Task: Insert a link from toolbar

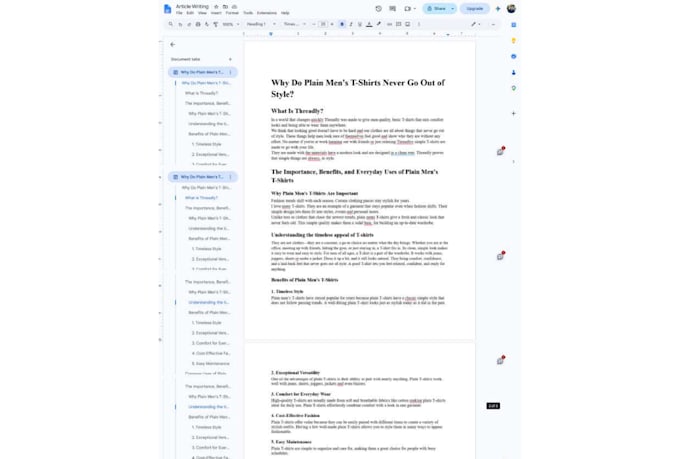Action: tap(389, 24)
